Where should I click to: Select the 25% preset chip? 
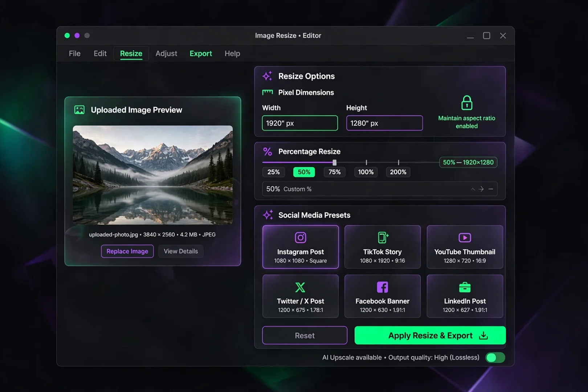(273, 172)
